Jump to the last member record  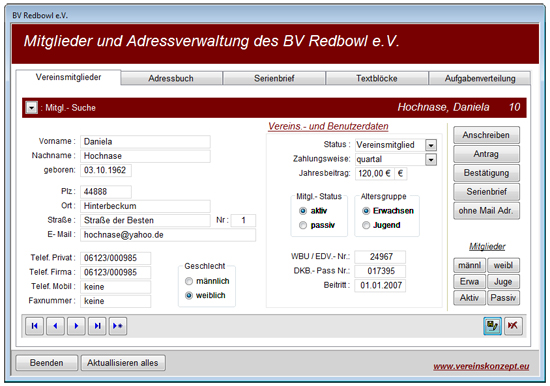point(97,326)
